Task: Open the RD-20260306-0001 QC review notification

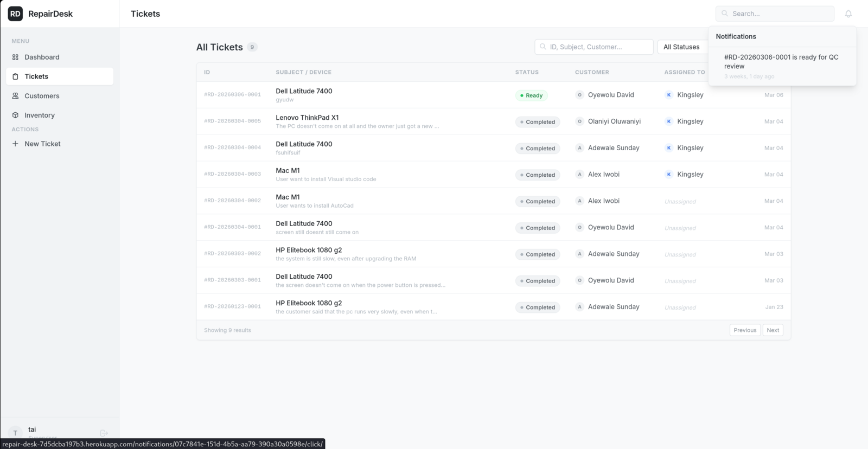Action: coord(781,62)
